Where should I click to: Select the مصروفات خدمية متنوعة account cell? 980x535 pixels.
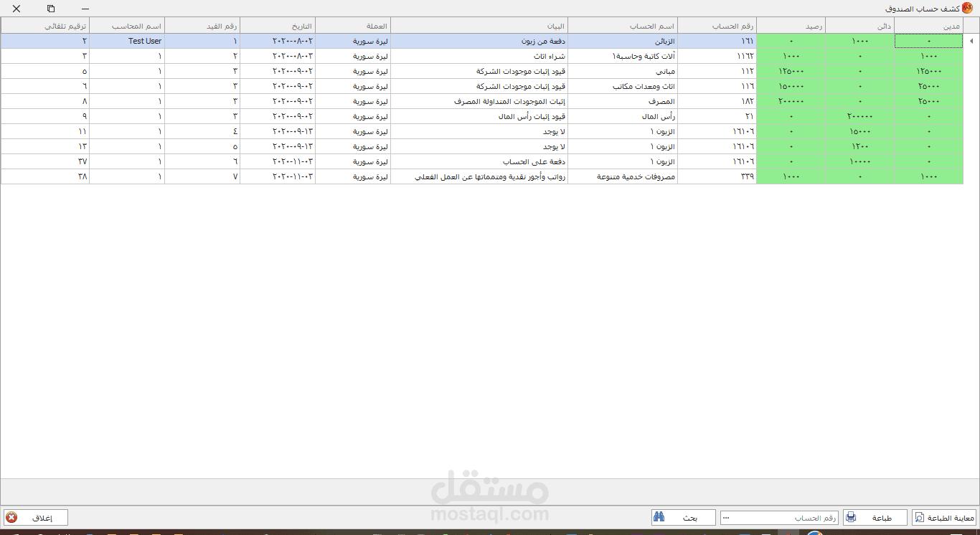622,176
